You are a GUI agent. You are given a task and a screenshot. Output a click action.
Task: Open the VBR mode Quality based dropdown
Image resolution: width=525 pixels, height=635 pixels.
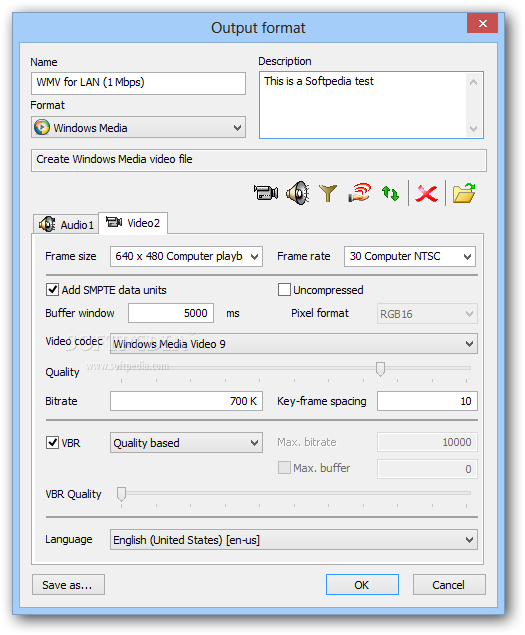tap(186, 443)
